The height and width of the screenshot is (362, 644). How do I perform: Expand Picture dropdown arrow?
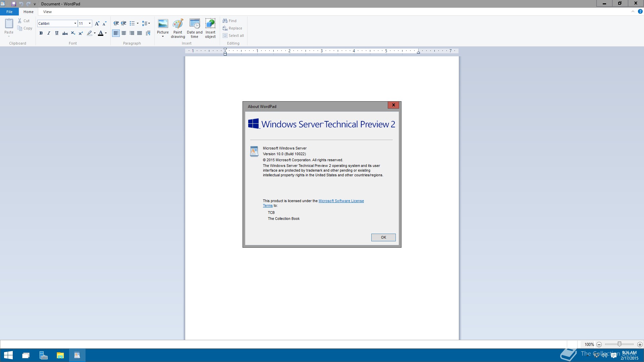(x=163, y=37)
